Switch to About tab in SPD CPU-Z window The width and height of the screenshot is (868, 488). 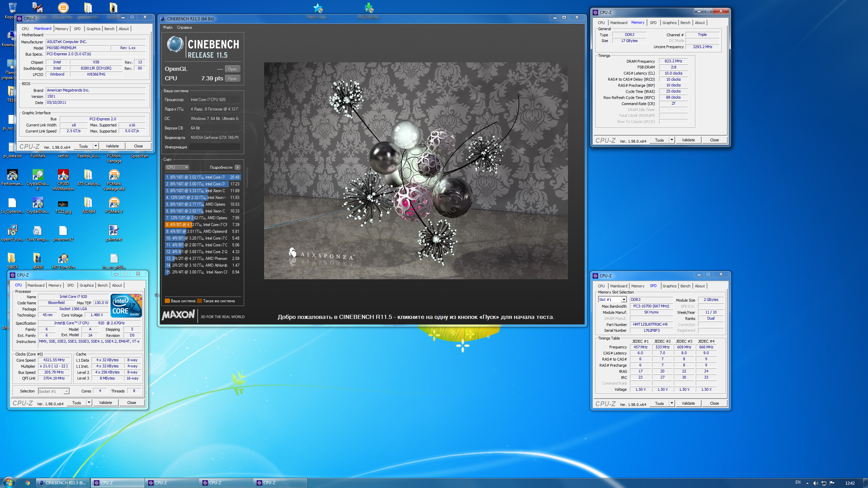(699, 286)
